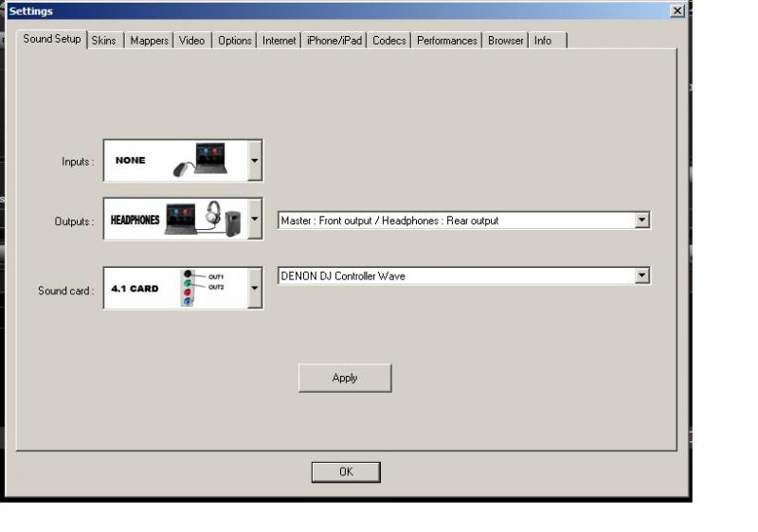This screenshot has width=758, height=532.
Task: Expand the Sound card image dropdown arrow
Action: point(255,288)
